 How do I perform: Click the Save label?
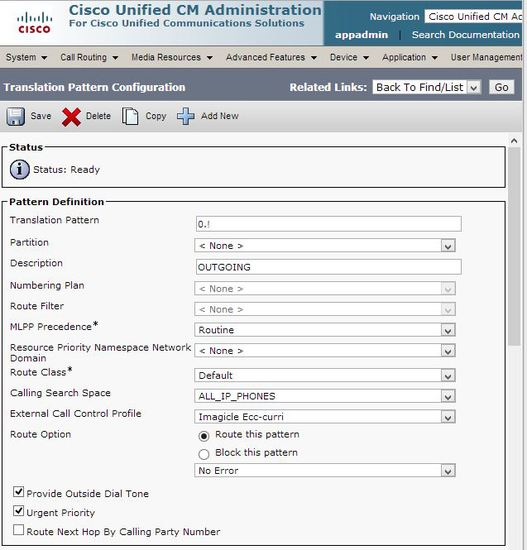point(41,116)
